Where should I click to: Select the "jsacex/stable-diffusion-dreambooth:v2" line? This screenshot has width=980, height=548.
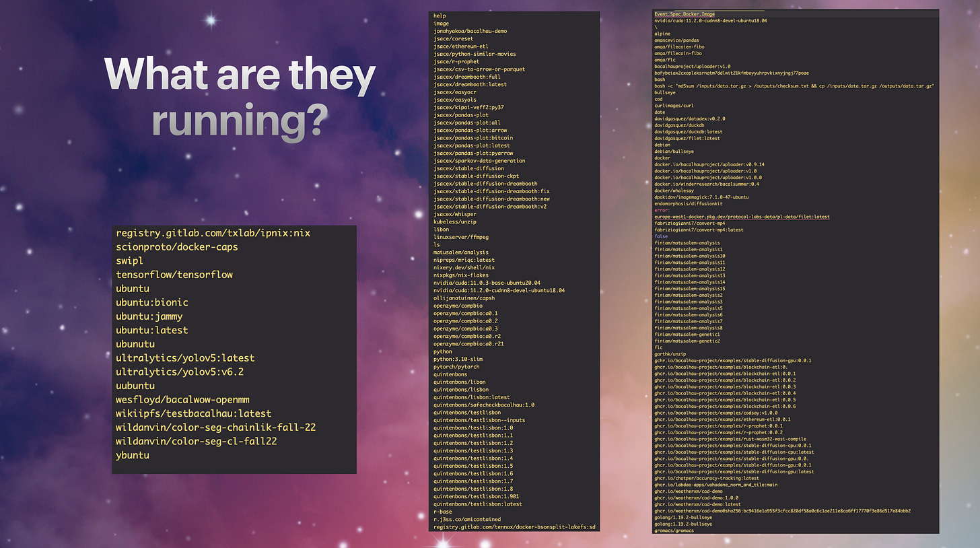(491, 206)
